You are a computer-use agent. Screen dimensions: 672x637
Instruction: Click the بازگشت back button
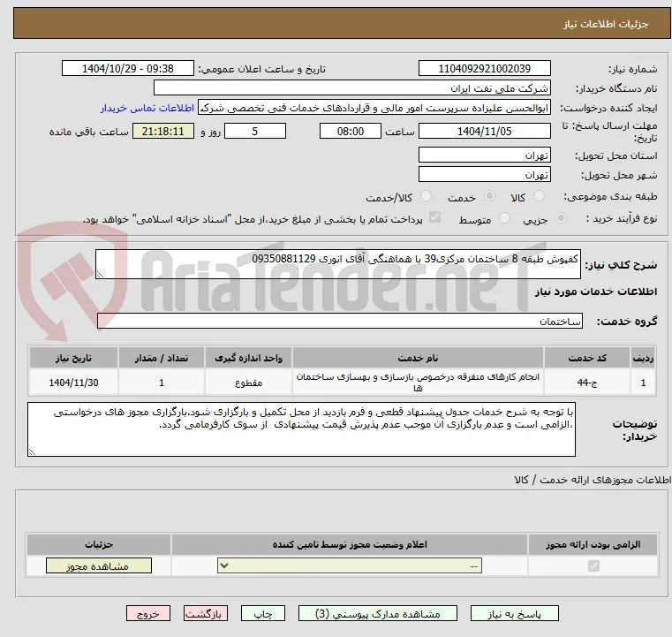point(205,613)
